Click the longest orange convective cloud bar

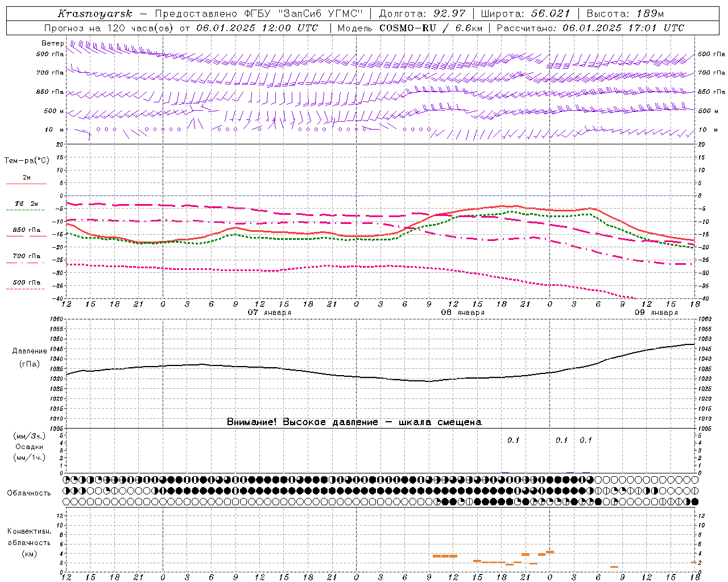[445, 556]
